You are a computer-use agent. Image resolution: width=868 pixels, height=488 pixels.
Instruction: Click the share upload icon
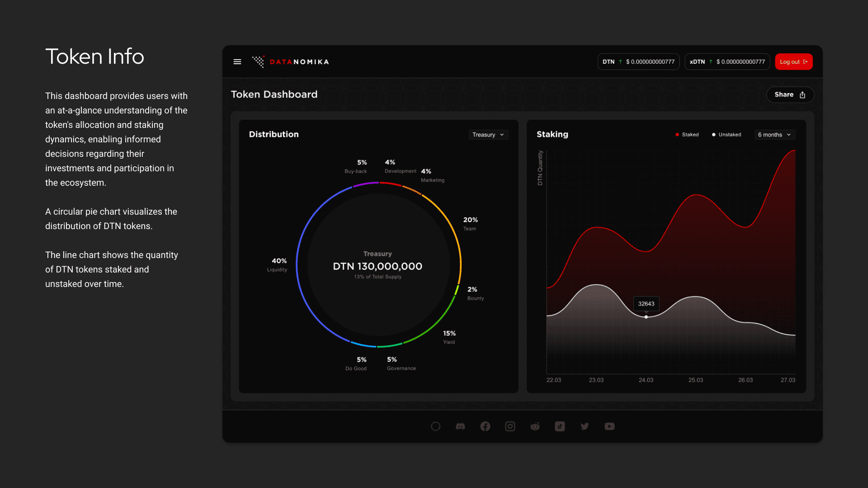802,95
